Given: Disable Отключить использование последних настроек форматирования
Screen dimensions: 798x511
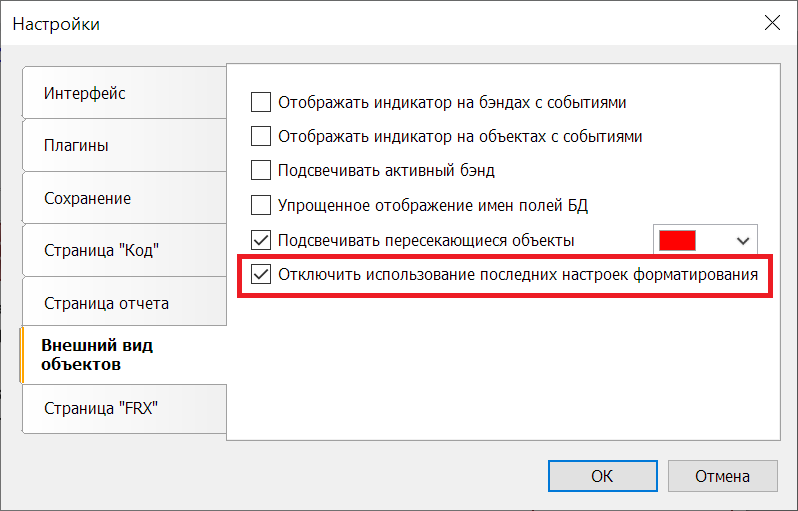Looking at the screenshot, I should coord(261,274).
